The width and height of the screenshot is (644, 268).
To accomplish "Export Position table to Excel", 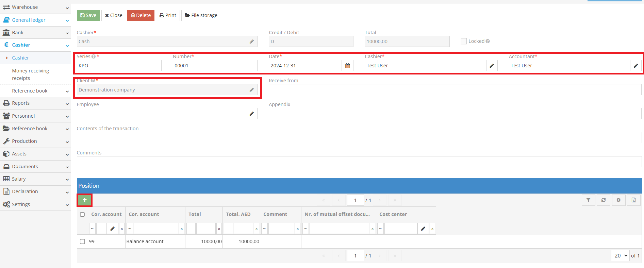I will (634, 200).
